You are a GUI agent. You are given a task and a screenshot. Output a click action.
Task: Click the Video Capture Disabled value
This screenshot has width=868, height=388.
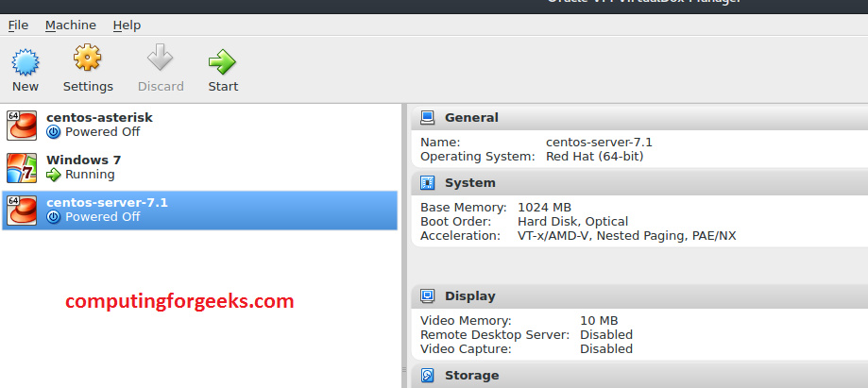pos(606,349)
